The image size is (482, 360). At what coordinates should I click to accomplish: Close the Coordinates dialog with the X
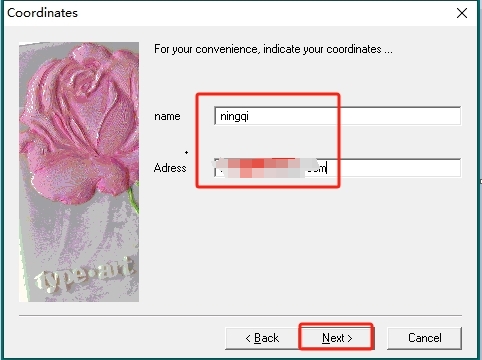point(462,13)
